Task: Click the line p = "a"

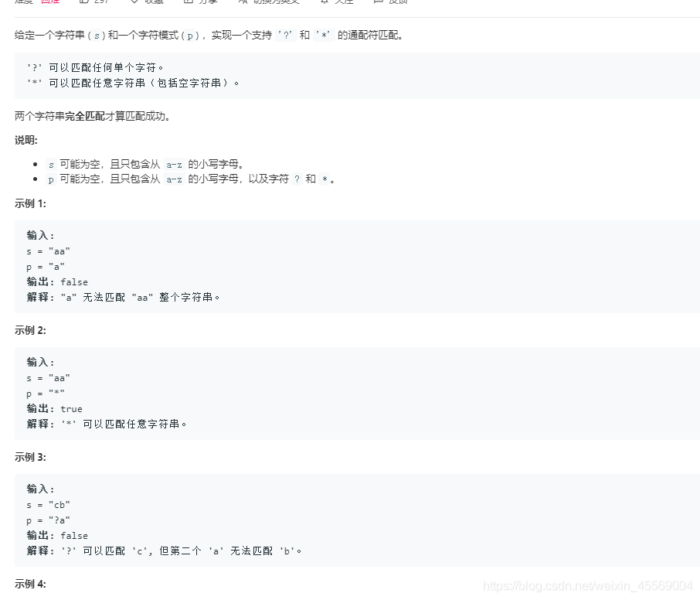Action: click(x=46, y=267)
